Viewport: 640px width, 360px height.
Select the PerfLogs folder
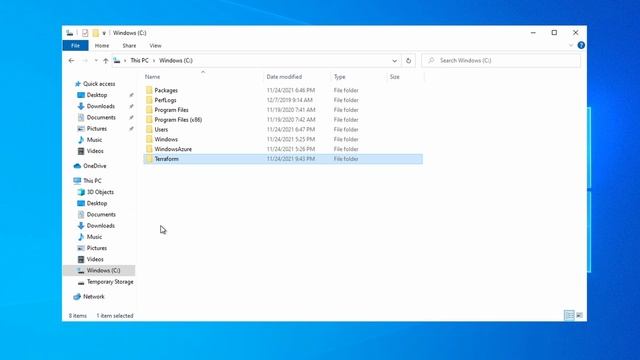(165, 100)
